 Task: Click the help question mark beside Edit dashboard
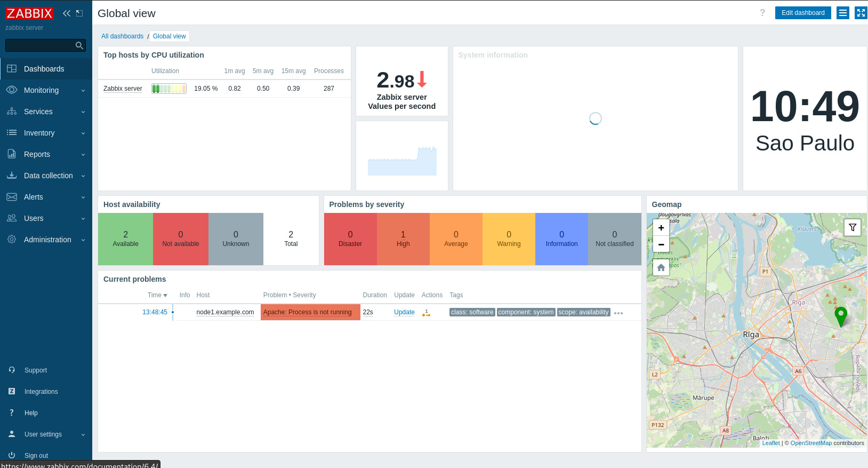[762, 13]
